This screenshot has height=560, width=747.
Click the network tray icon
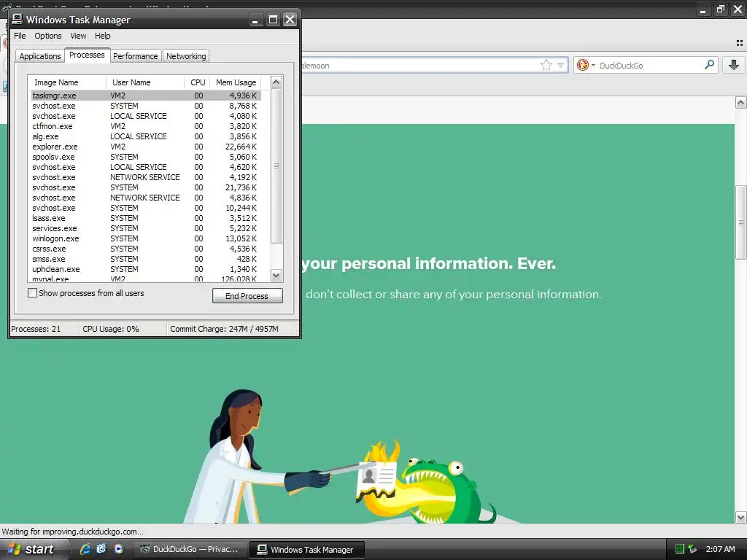(x=692, y=549)
